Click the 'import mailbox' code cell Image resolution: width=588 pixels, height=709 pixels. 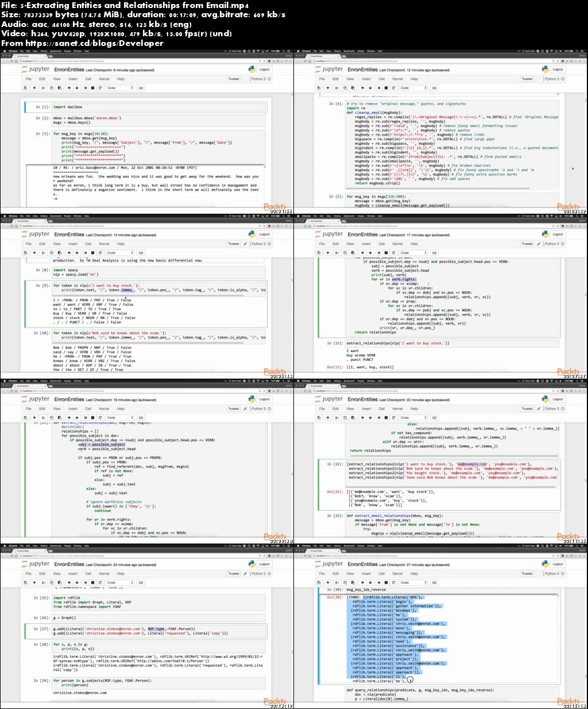[160, 107]
